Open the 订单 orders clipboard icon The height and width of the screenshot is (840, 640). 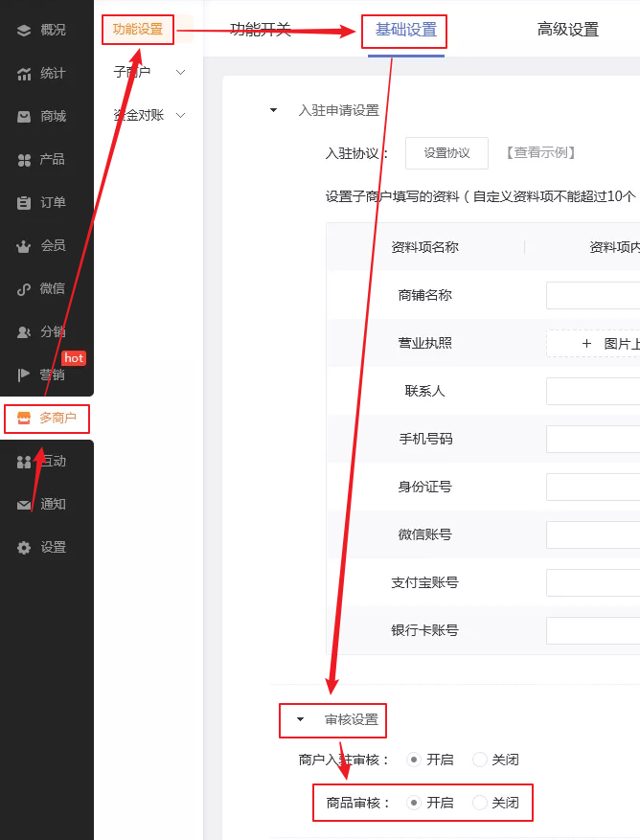24,203
